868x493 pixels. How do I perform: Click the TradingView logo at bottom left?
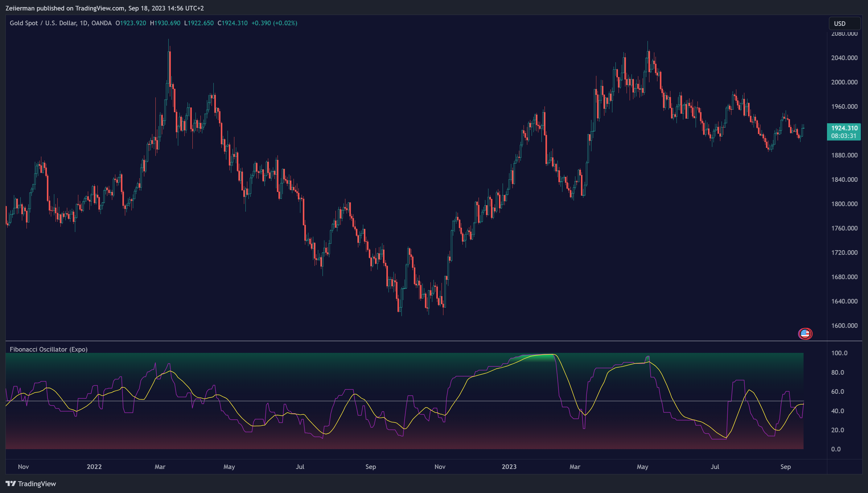(31, 483)
